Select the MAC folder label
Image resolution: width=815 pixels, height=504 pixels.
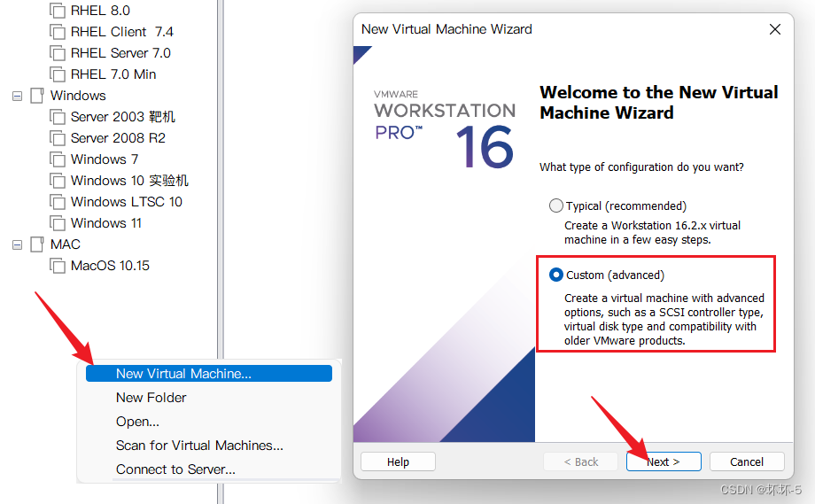(x=66, y=244)
